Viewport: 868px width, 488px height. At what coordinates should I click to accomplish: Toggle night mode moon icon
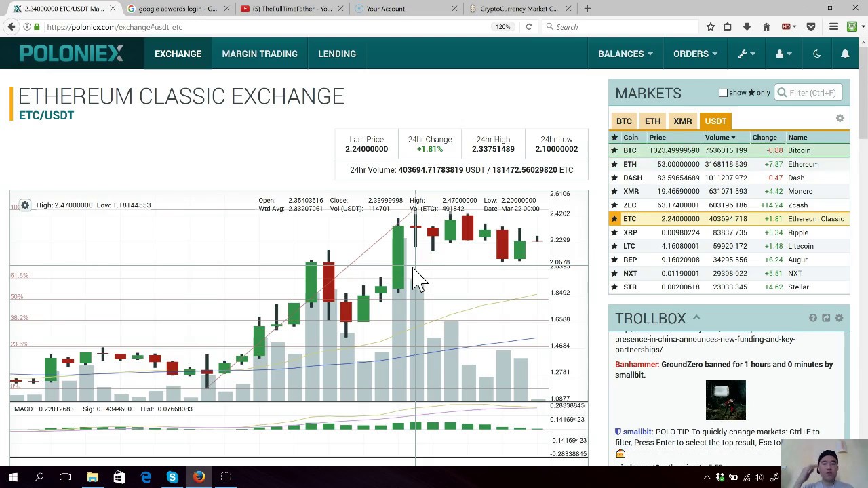(x=817, y=54)
